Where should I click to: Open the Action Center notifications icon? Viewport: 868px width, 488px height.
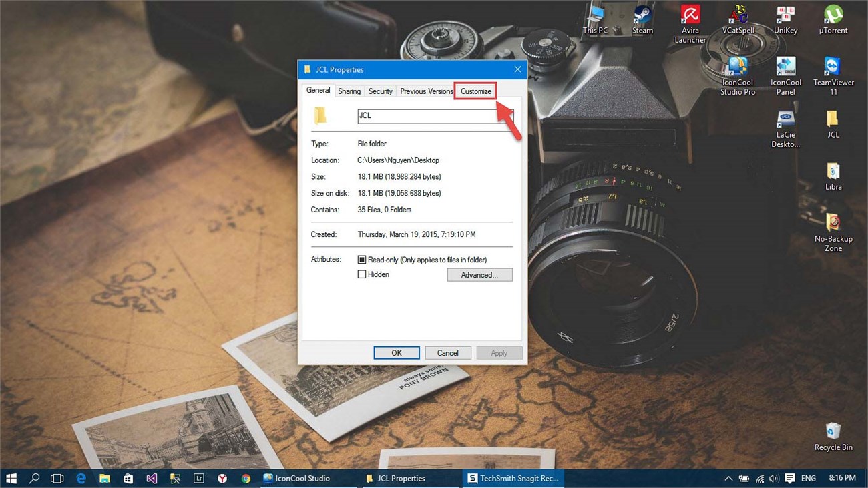[x=790, y=478]
